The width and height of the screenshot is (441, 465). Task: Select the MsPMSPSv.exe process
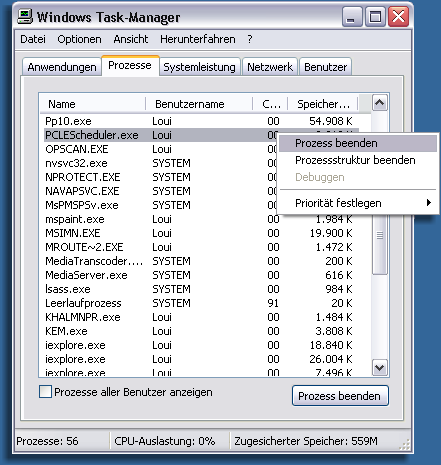tap(160, 205)
